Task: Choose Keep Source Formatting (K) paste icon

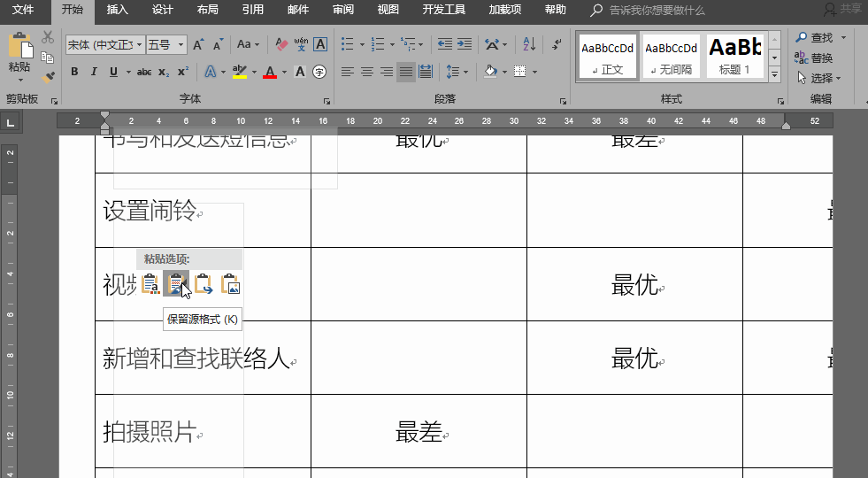Action: (175, 283)
